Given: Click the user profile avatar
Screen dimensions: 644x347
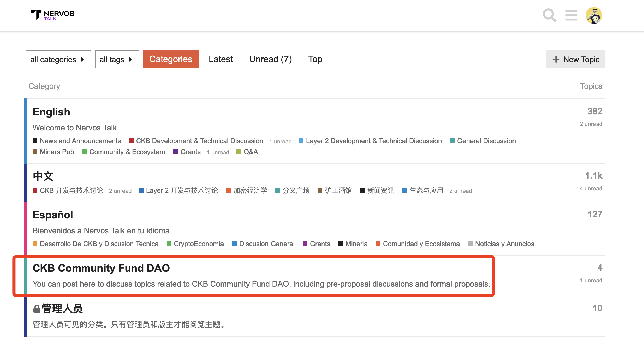Looking at the screenshot, I should (x=594, y=15).
